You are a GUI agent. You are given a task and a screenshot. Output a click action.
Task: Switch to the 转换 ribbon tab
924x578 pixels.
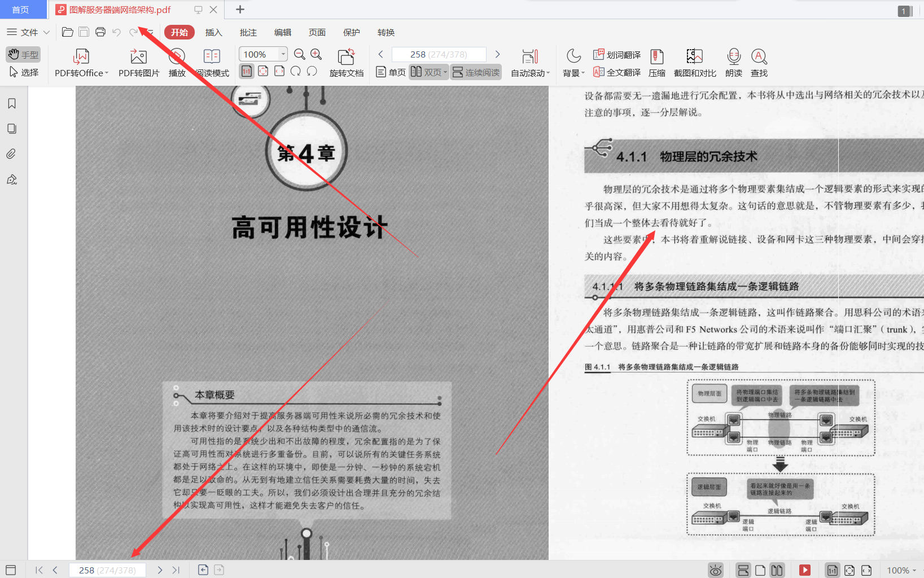tap(386, 32)
